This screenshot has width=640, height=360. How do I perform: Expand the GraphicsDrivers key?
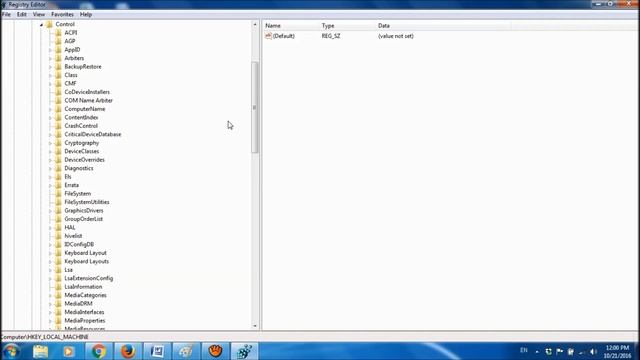[x=50, y=211]
